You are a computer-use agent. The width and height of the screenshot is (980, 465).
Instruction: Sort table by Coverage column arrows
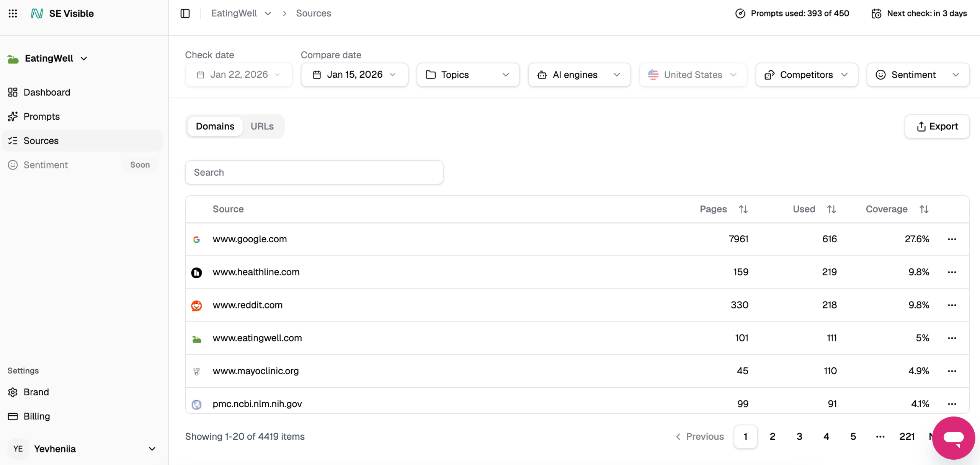pyautogui.click(x=924, y=209)
